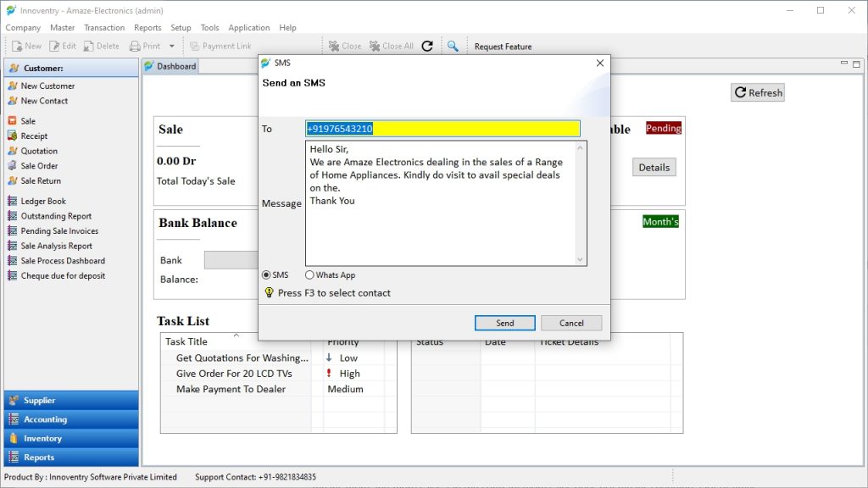
Task: Expand the Accounting sidebar section
Action: pyautogui.click(x=71, y=419)
